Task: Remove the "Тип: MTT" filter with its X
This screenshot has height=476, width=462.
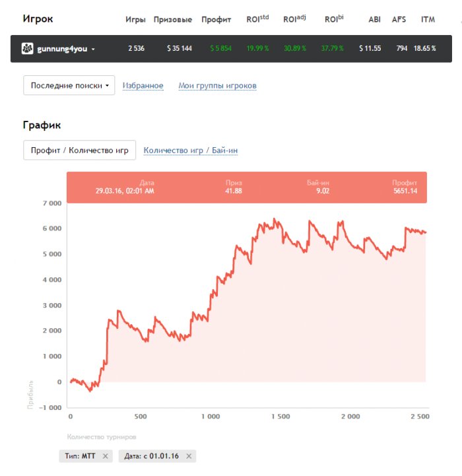Action: click(105, 456)
